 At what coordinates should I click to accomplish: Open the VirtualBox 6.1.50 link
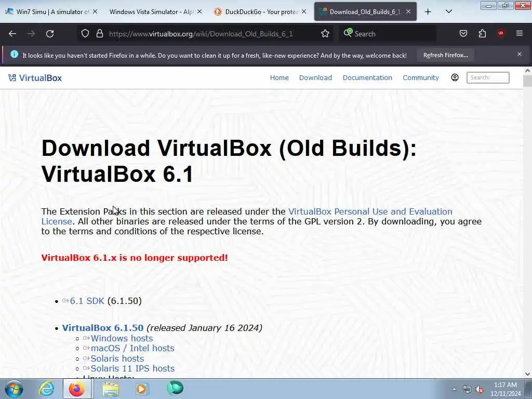click(102, 328)
